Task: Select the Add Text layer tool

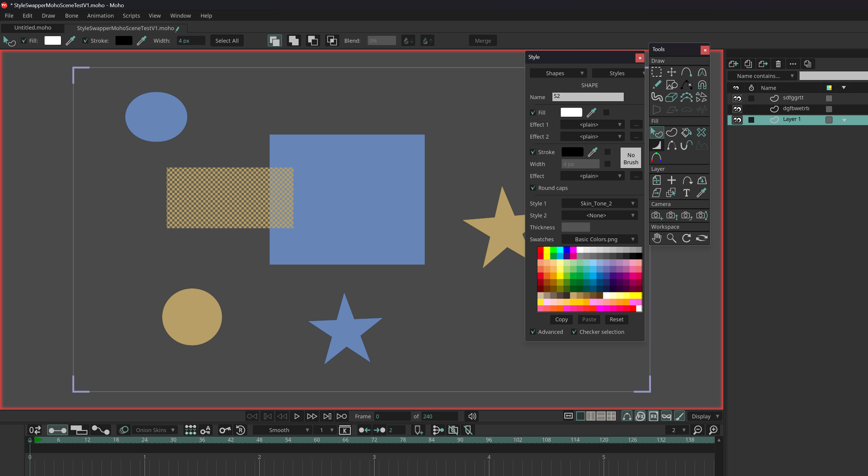Action: click(x=686, y=193)
